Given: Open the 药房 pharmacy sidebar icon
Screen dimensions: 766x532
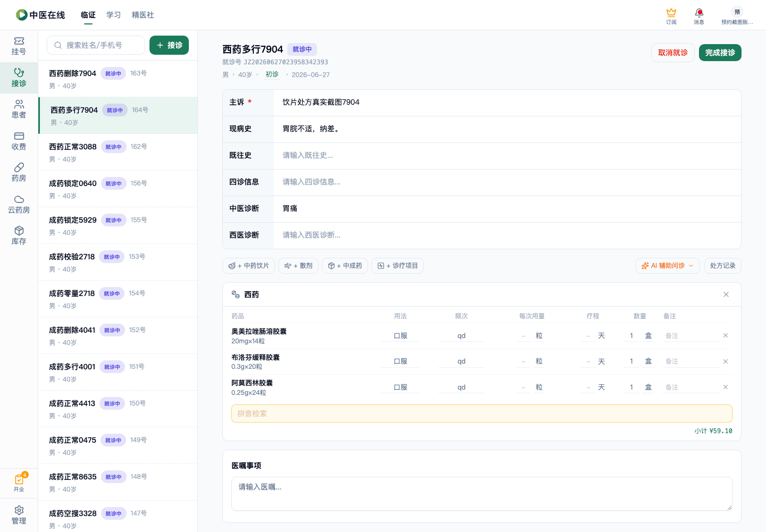Looking at the screenshot, I should click(19, 173).
